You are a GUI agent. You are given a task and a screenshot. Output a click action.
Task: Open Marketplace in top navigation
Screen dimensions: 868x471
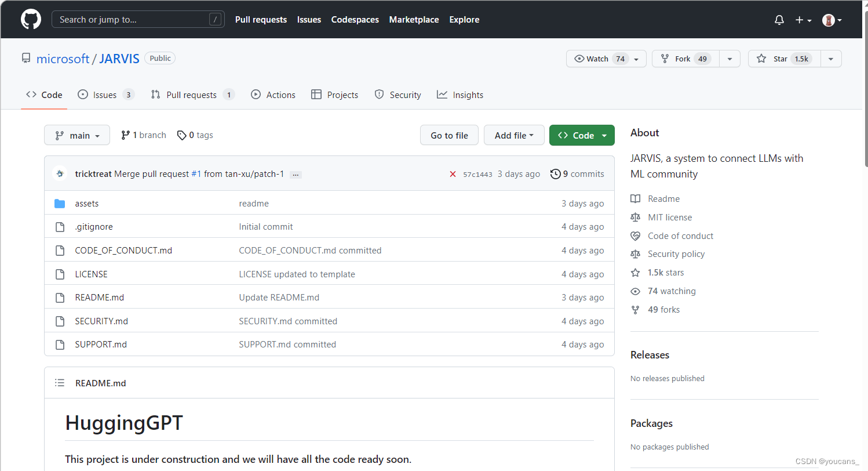tap(414, 19)
